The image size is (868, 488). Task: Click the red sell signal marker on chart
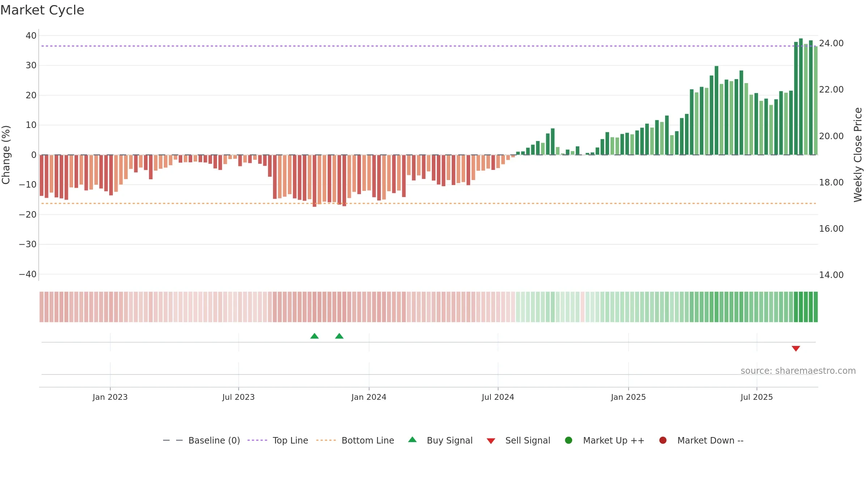796,348
